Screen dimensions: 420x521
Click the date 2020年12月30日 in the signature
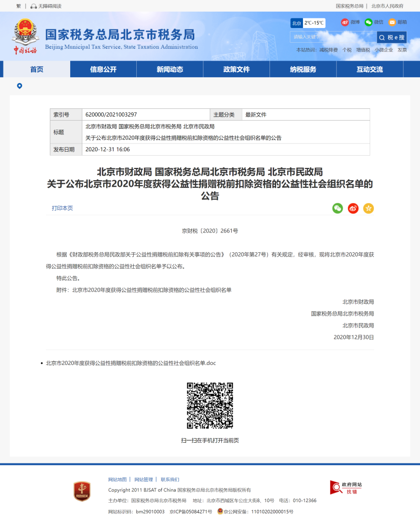pos(353,337)
